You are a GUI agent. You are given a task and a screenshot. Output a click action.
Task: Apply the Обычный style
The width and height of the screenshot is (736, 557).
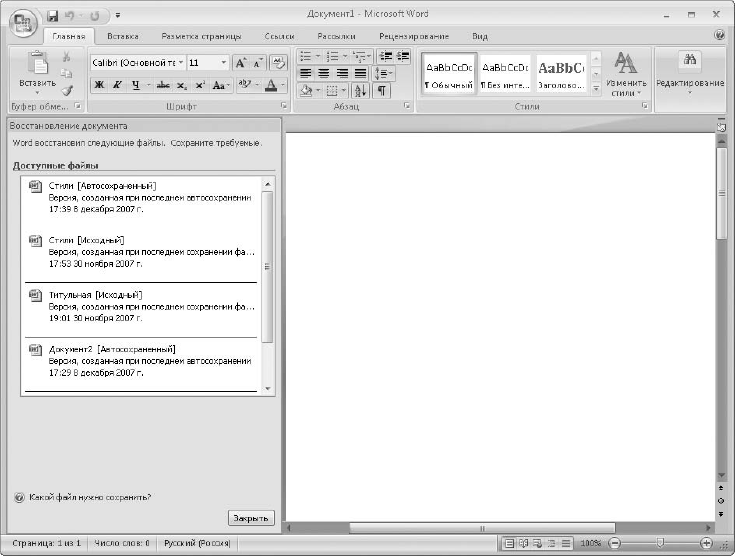click(x=449, y=74)
